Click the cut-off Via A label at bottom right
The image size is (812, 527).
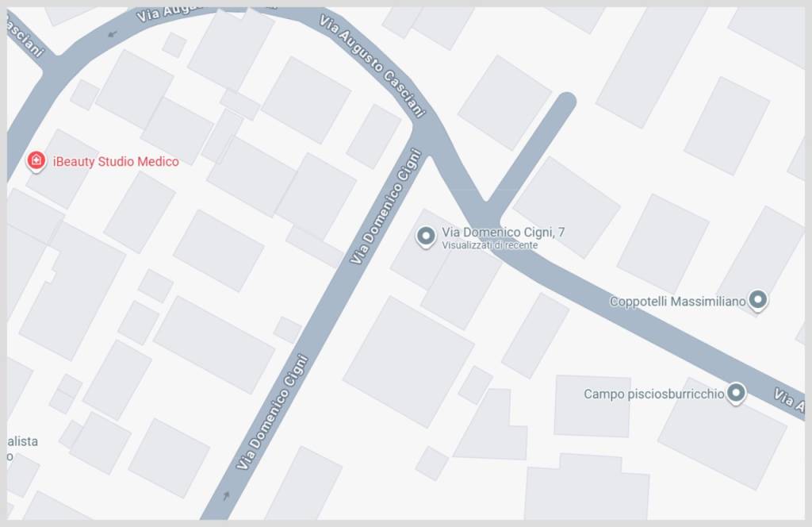coord(789,400)
